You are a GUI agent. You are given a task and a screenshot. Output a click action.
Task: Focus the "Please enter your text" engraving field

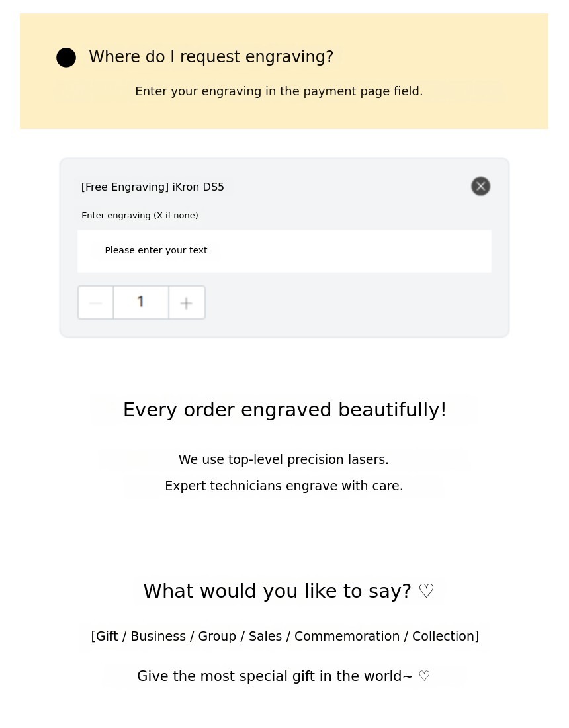point(284,251)
